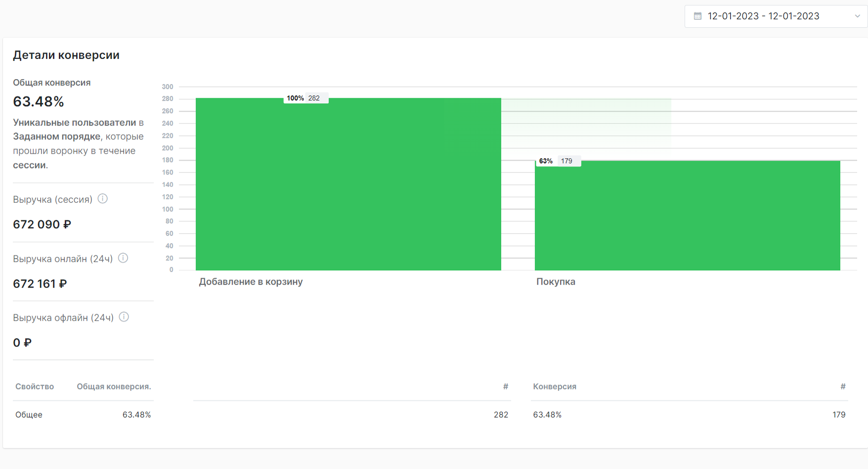Show info for Выручка онлайн (24ч)
The height and width of the screenshot is (469, 868).
coord(123,258)
